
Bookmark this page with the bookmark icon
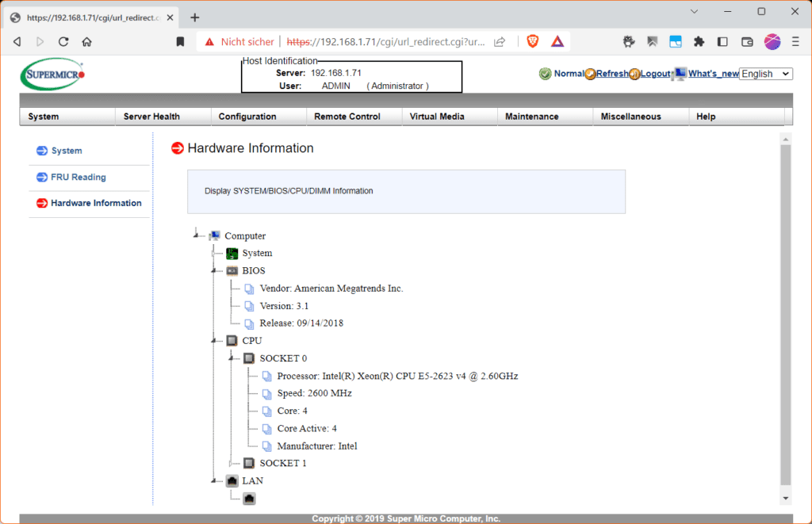click(x=180, y=42)
